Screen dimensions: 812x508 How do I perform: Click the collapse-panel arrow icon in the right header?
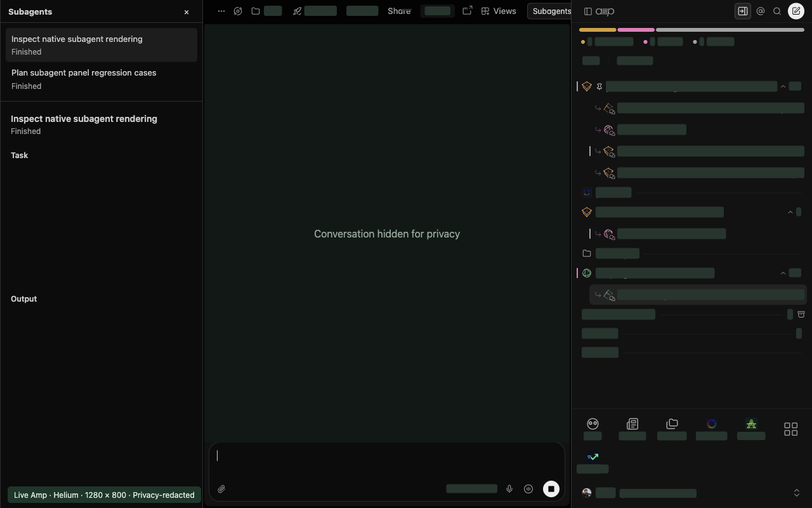[742, 11]
